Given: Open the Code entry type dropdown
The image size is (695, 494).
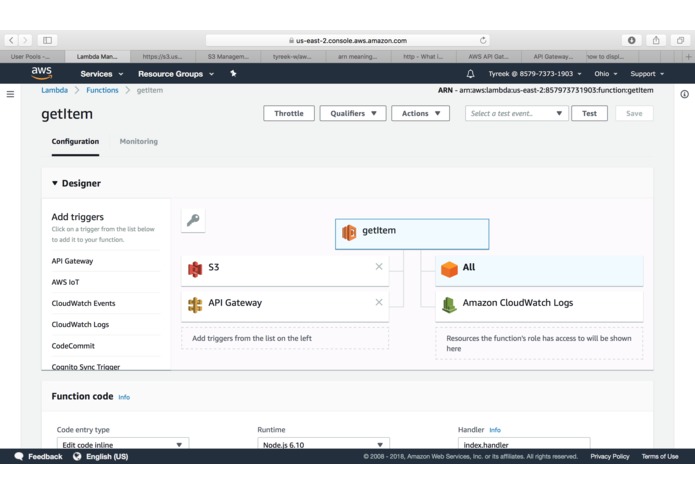Looking at the screenshot, I should tap(123, 443).
